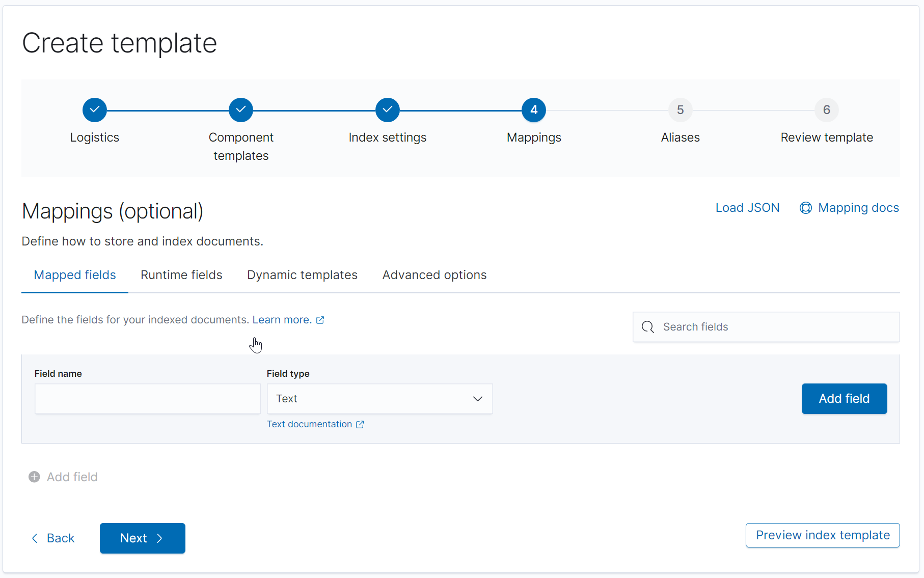This screenshot has height=578, width=924.
Task: Click the Mapping docs help icon
Action: pyautogui.click(x=806, y=208)
